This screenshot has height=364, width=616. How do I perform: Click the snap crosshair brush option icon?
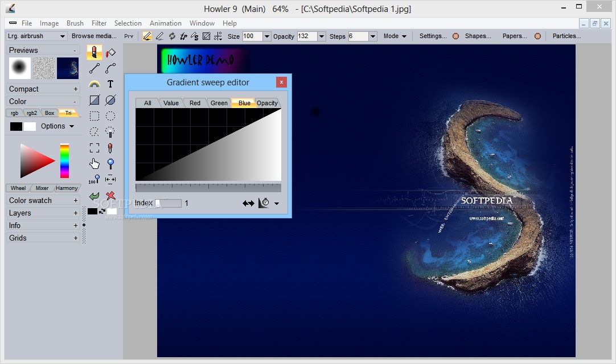(218, 36)
